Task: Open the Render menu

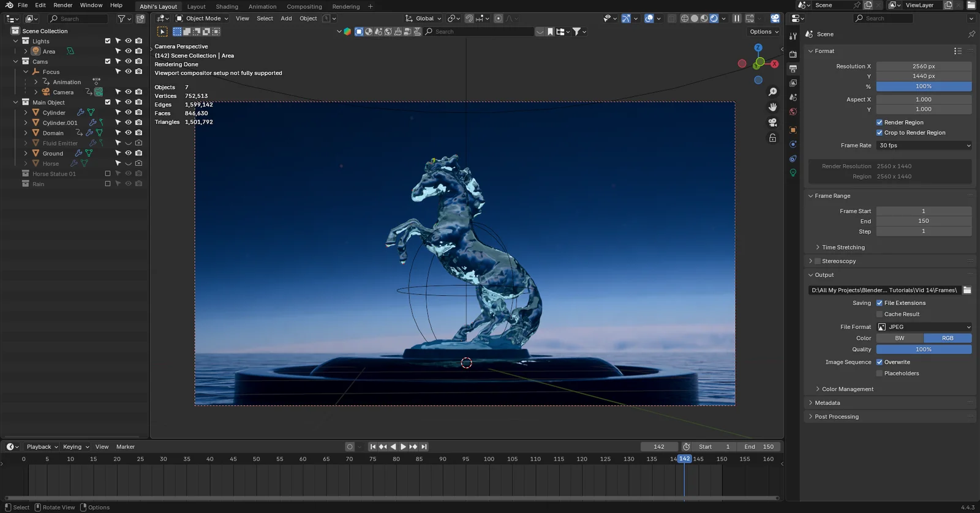Action: [x=63, y=5]
